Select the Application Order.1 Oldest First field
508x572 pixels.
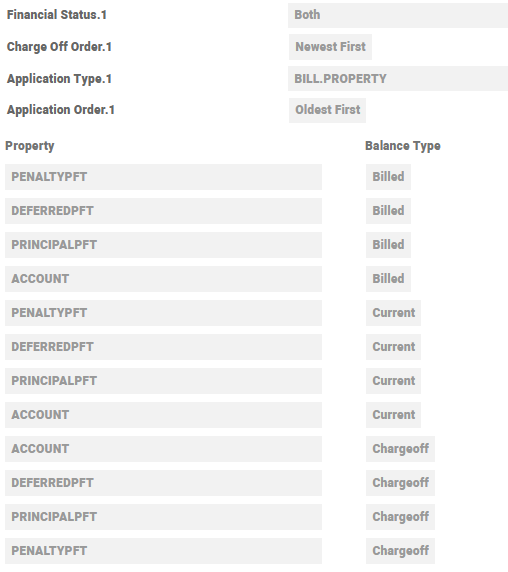[327, 110]
